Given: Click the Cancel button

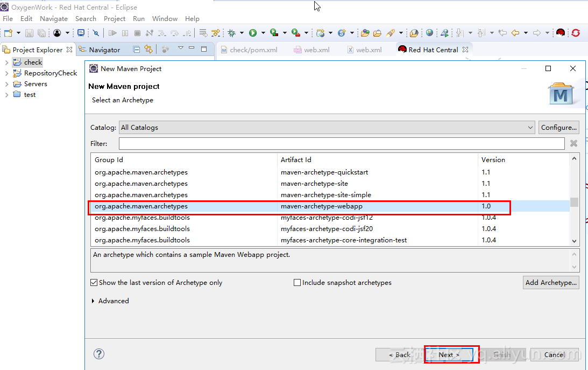Looking at the screenshot, I should (x=554, y=354).
